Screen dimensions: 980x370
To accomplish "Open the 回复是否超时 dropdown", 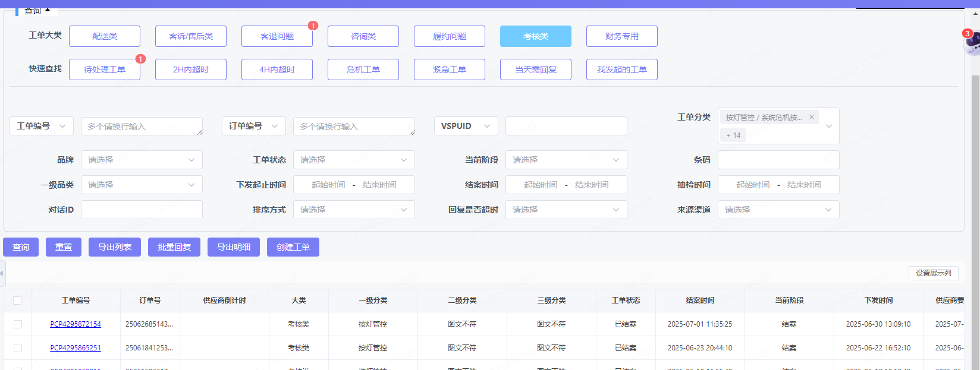I will coord(566,210).
